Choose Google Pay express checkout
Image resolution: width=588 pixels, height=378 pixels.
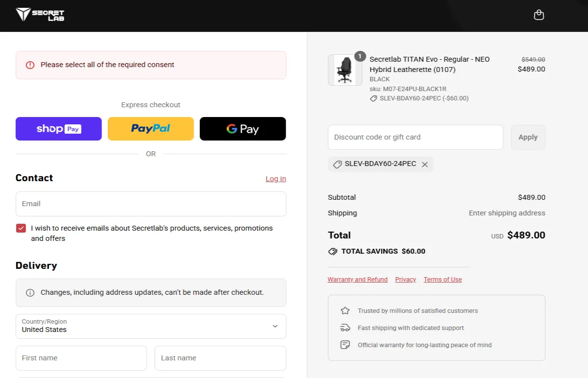[243, 129]
